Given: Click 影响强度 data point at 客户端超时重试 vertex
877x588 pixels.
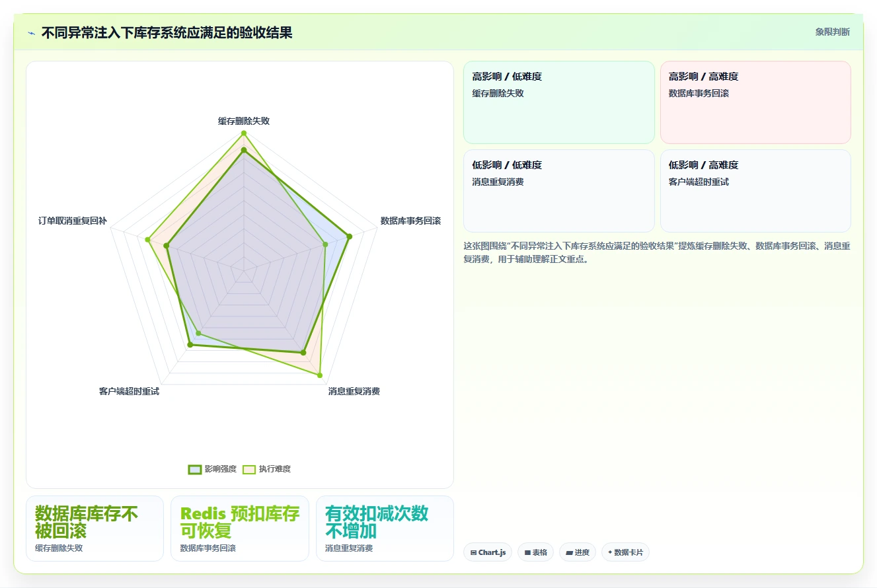Looking at the screenshot, I should [x=190, y=344].
